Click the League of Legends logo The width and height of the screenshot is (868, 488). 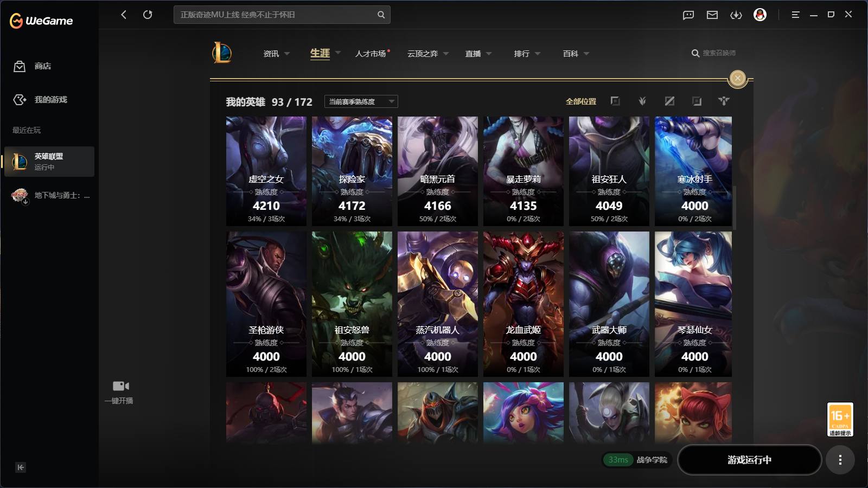click(x=222, y=53)
